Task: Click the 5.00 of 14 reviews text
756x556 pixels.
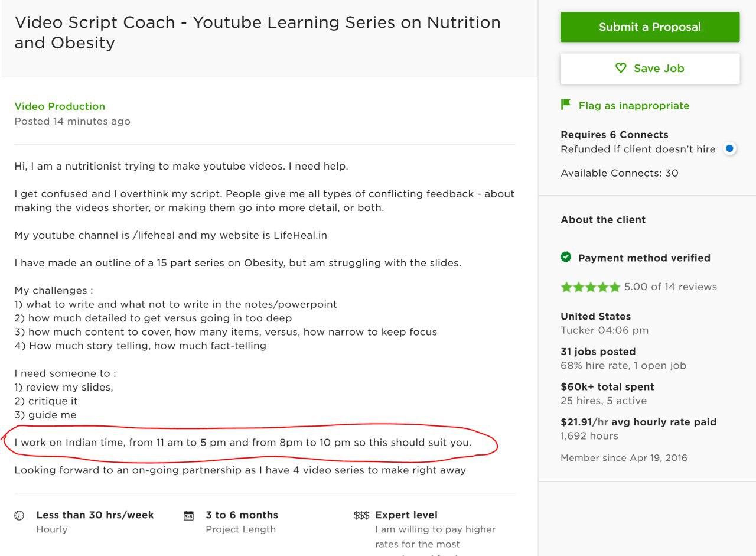Action: click(670, 287)
